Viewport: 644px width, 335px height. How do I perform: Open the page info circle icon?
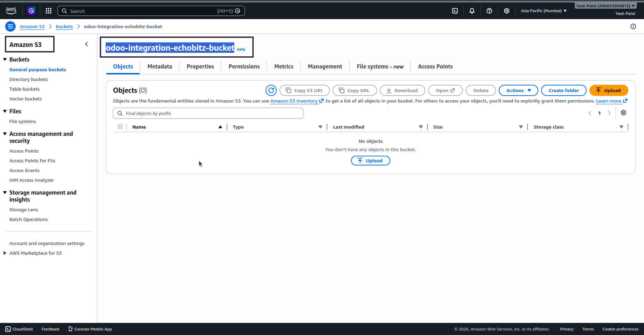tap(633, 26)
